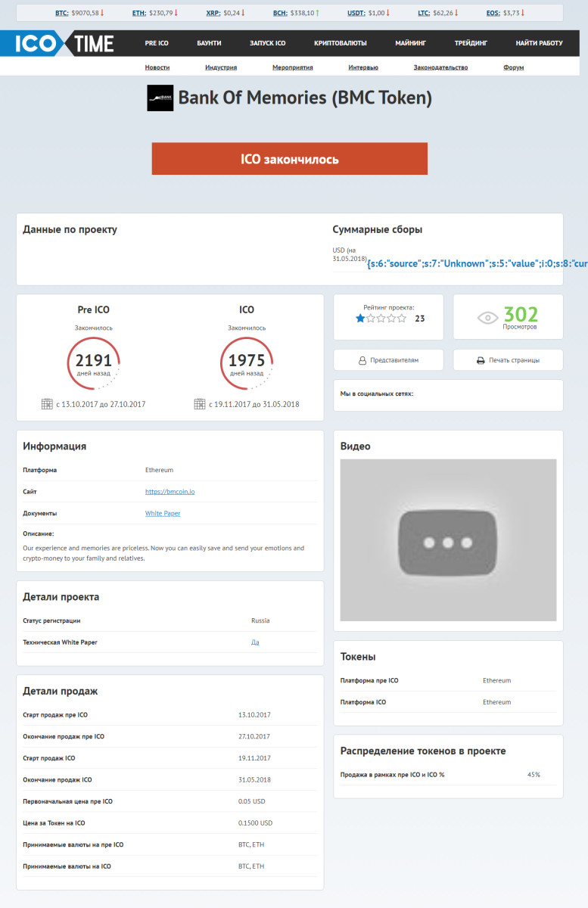Click the LTC ticker link
This screenshot has height=908, width=588.
click(x=424, y=13)
